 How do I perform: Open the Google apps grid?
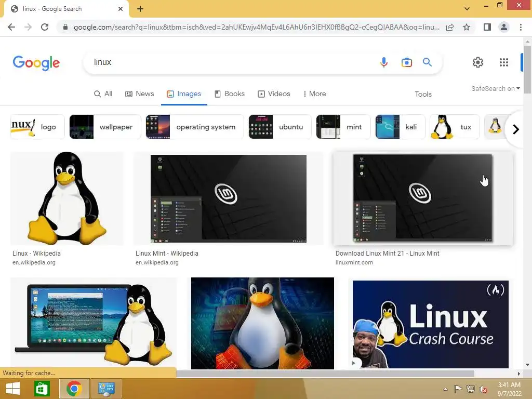[x=504, y=62]
